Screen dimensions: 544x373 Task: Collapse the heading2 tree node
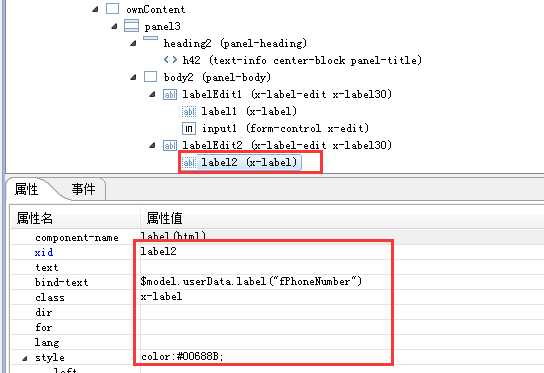133,44
